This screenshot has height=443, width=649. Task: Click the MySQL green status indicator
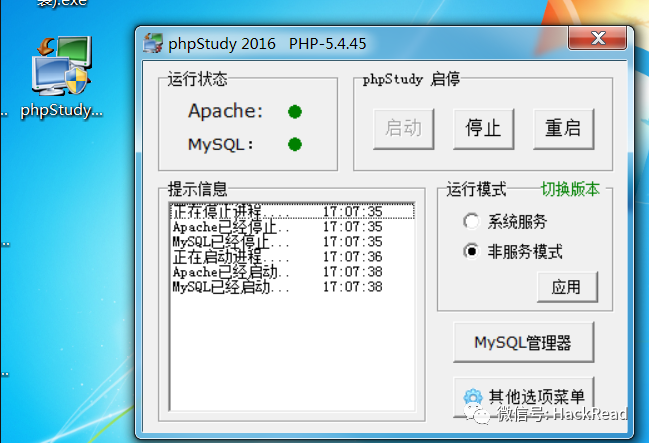tap(295, 144)
